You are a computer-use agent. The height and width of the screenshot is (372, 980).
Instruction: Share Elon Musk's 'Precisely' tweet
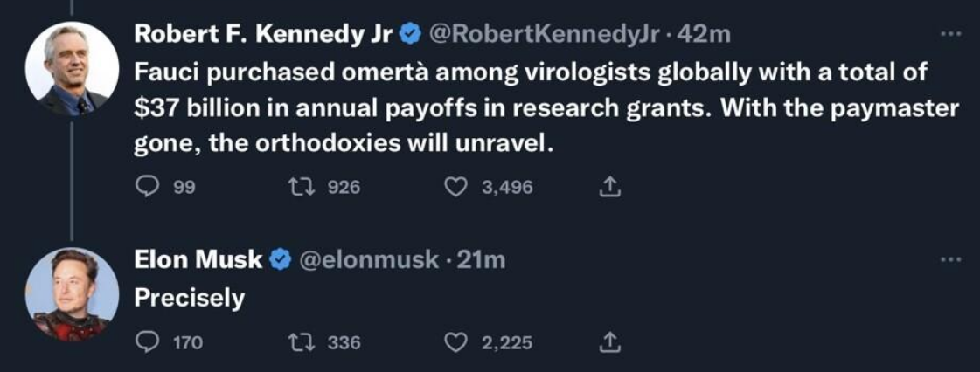tap(611, 342)
